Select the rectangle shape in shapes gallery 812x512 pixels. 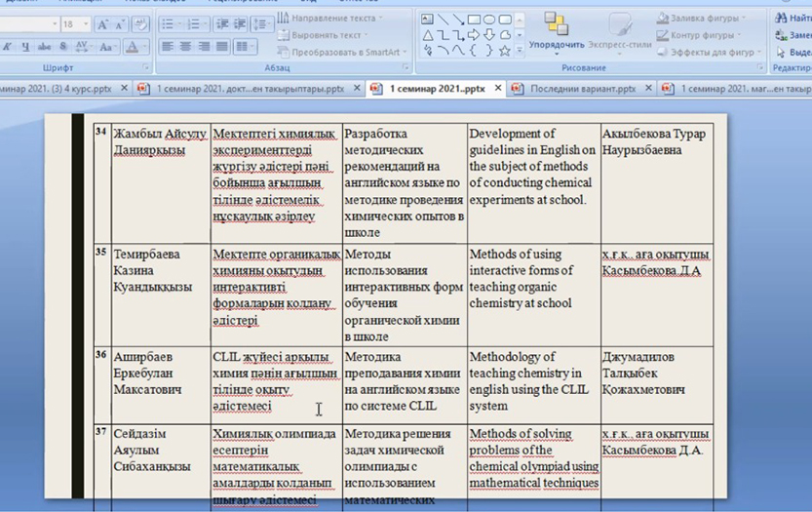475,19
